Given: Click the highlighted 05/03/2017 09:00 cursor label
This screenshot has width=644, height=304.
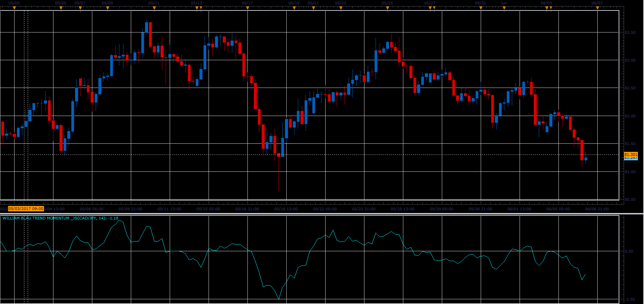Looking at the screenshot, I should [26, 209].
